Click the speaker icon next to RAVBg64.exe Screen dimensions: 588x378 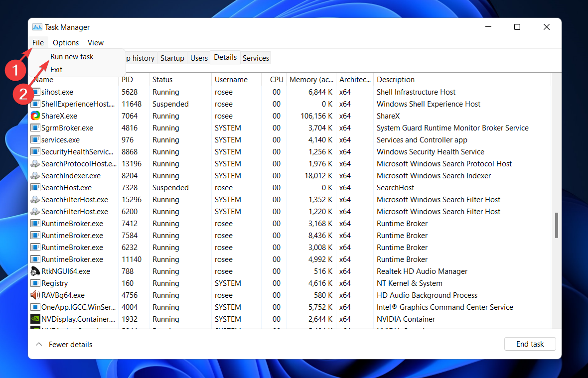coord(35,295)
